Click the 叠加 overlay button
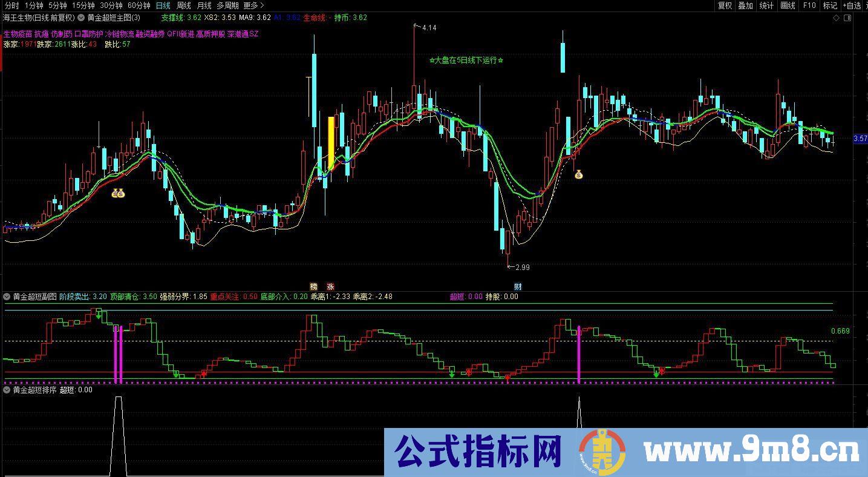This screenshot has width=868, height=477. click(746, 5)
